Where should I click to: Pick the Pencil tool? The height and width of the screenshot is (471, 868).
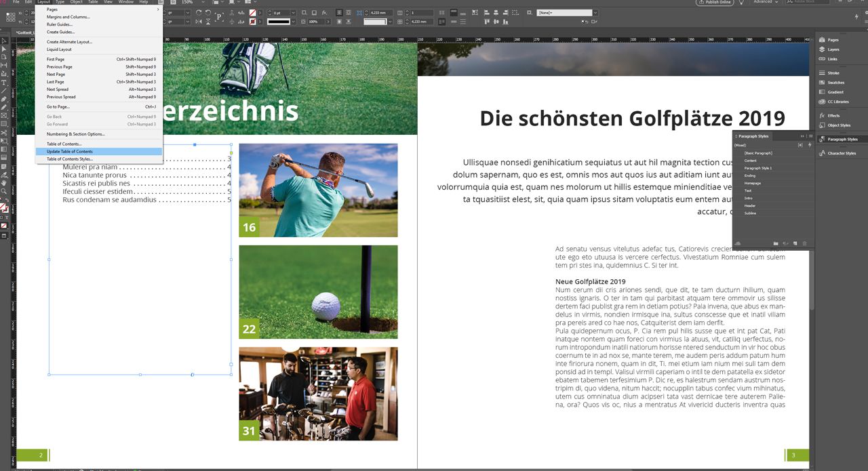pyautogui.click(x=5, y=106)
